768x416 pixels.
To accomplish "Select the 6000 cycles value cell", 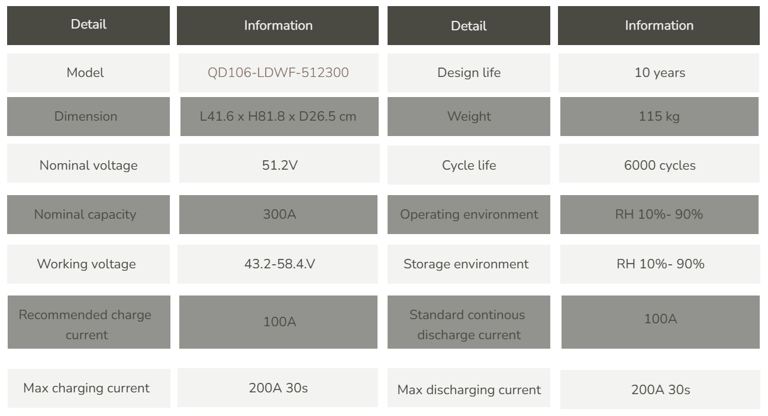I will 659,163.
